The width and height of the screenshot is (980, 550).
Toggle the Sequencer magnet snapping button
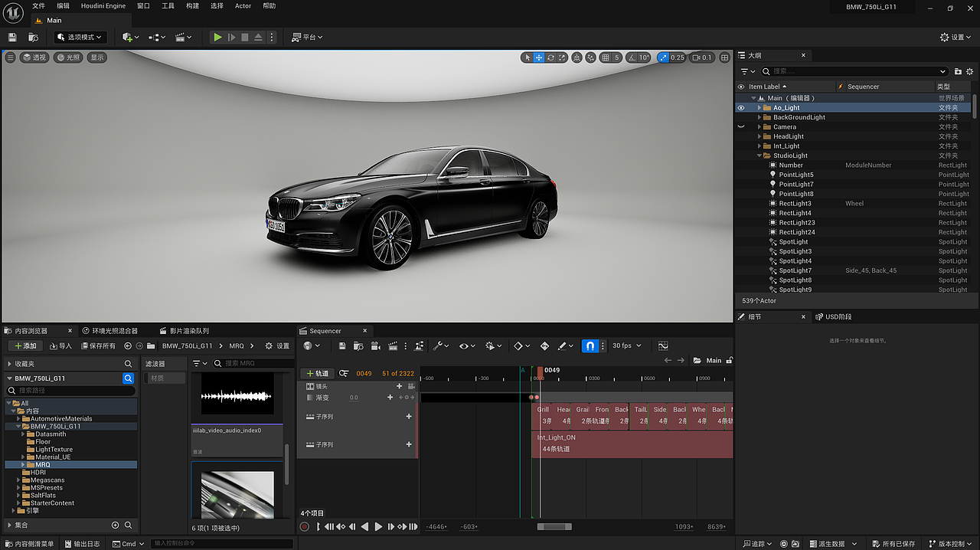click(590, 346)
